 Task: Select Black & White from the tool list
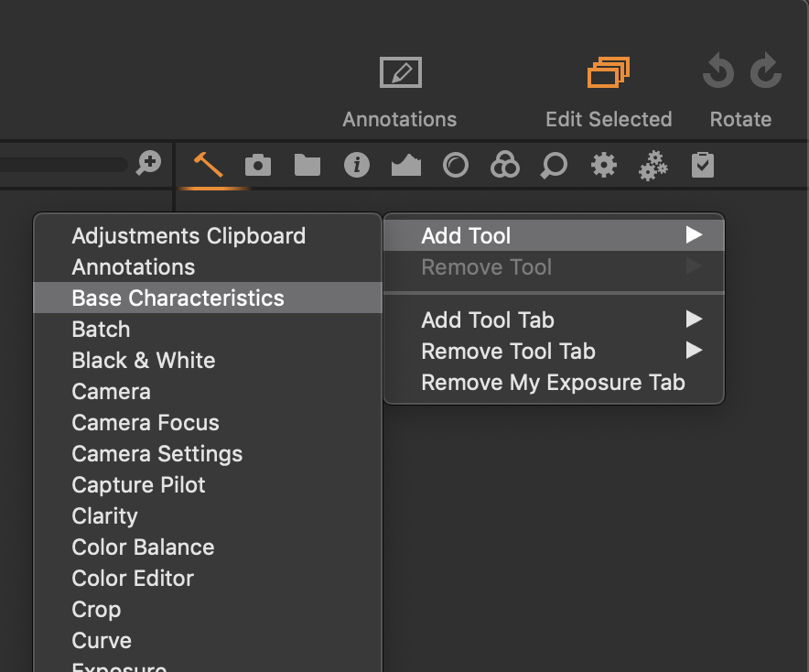pyautogui.click(x=143, y=360)
